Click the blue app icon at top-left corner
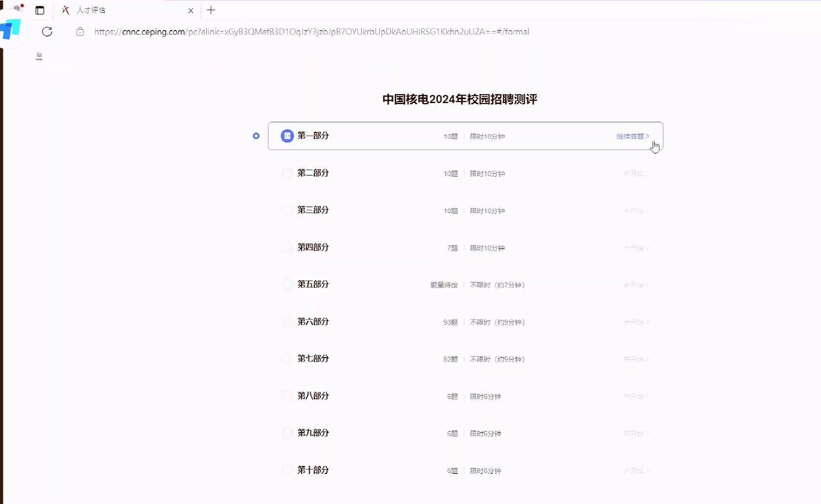 click(11, 29)
